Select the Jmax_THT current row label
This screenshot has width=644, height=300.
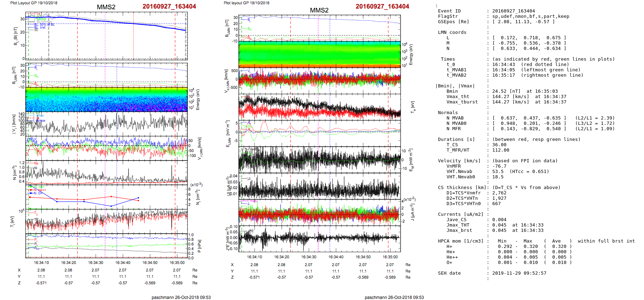(x=458, y=225)
